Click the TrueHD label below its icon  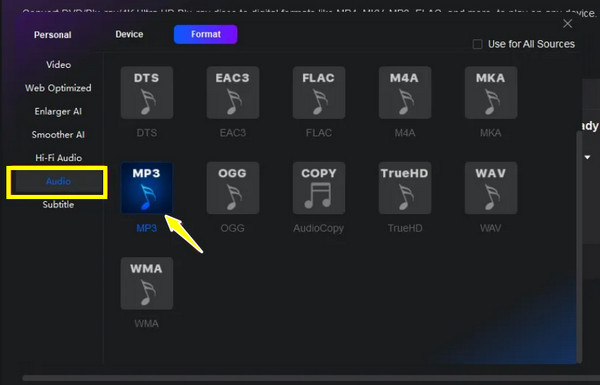[x=405, y=228]
